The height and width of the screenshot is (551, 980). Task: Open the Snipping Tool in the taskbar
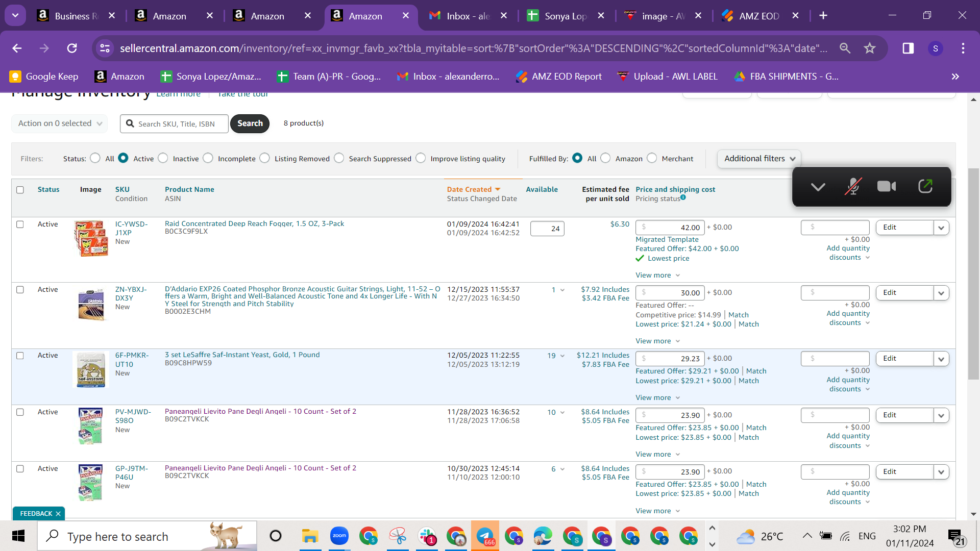click(398, 536)
